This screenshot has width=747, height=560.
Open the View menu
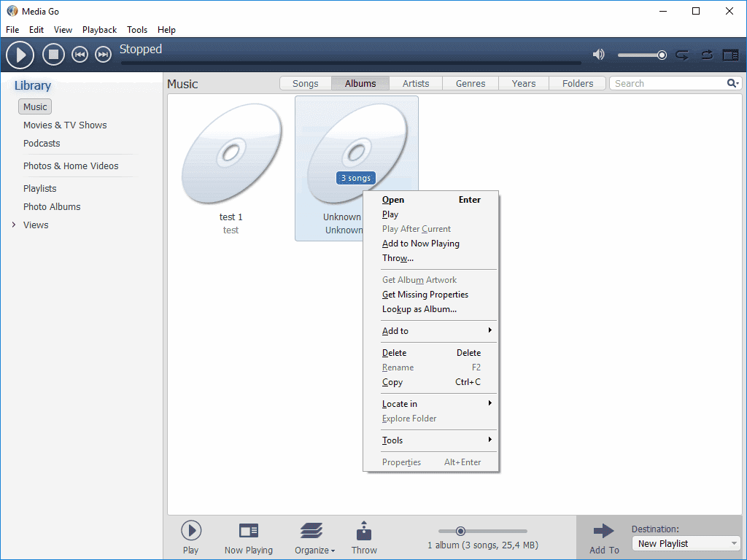63,29
